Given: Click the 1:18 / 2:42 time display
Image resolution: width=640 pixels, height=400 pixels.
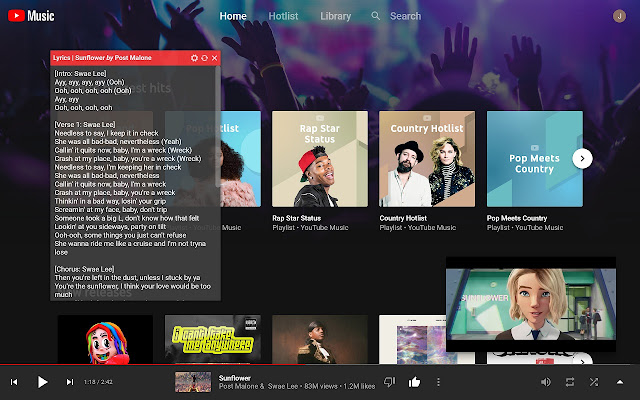Looking at the screenshot, I should [x=98, y=382].
